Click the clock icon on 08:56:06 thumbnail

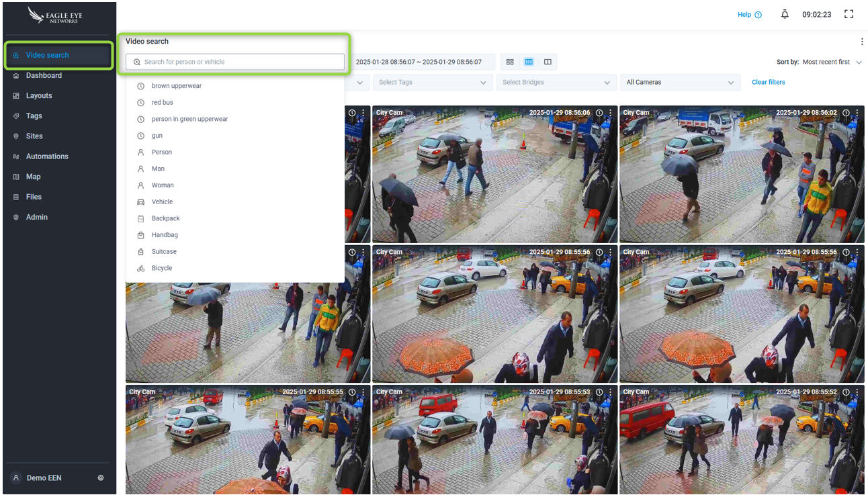coord(599,113)
